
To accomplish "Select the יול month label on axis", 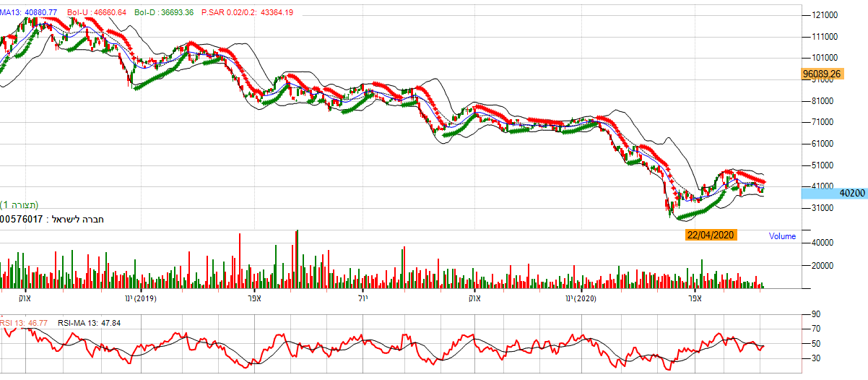I will (363, 298).
